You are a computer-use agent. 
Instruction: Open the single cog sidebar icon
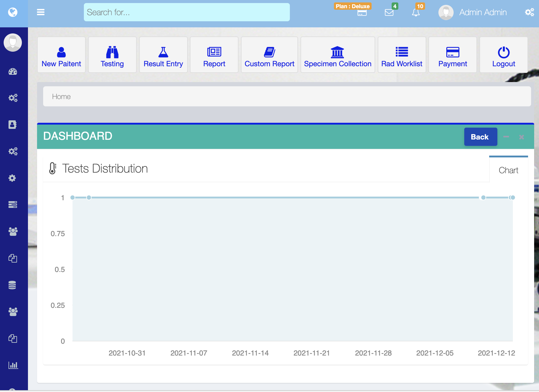[12, 178]
